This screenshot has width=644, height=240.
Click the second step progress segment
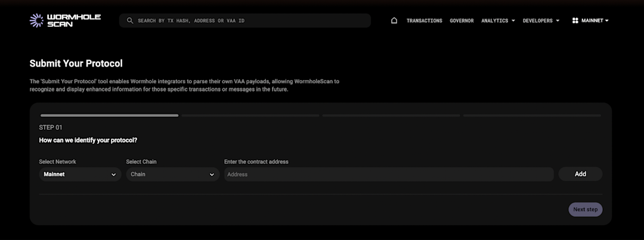pyautogui.click(x=250, y=116)
